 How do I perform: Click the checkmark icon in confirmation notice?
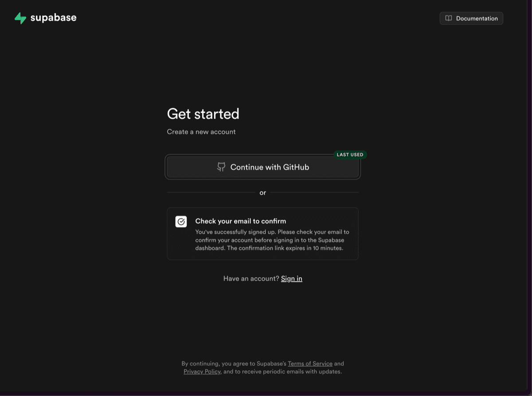(181, 222)
